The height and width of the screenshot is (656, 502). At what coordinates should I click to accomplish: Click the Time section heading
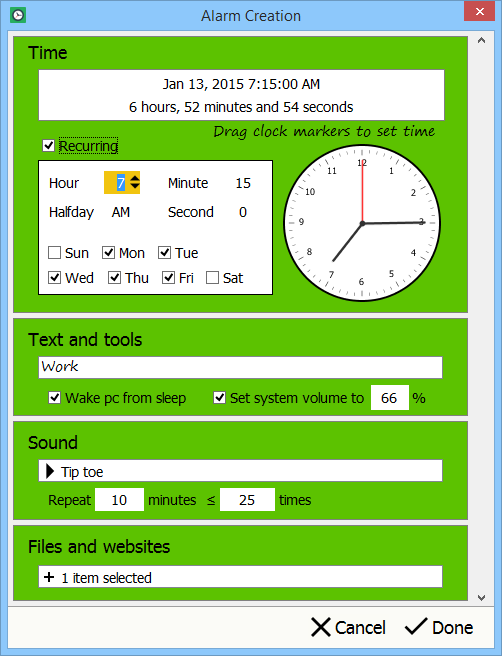click(x=48, y=53)
